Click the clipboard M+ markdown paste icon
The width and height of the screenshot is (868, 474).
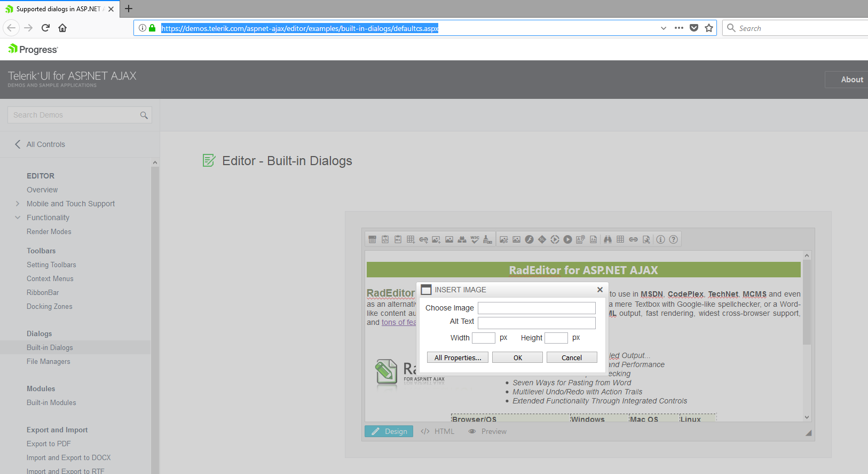pos(398,239)
